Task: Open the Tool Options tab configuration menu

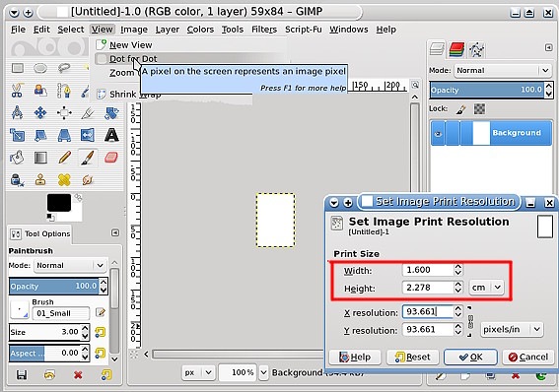Action: pos(115,232)
